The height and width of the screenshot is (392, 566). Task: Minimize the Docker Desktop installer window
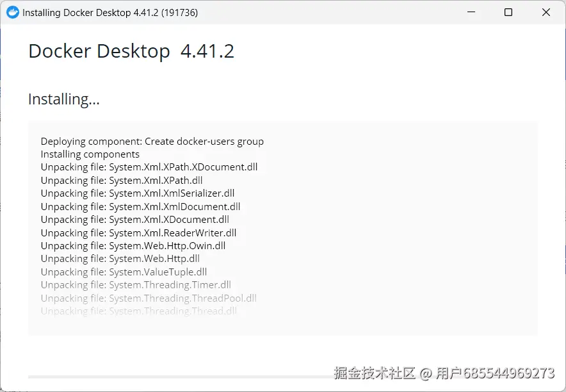[471, 12]
